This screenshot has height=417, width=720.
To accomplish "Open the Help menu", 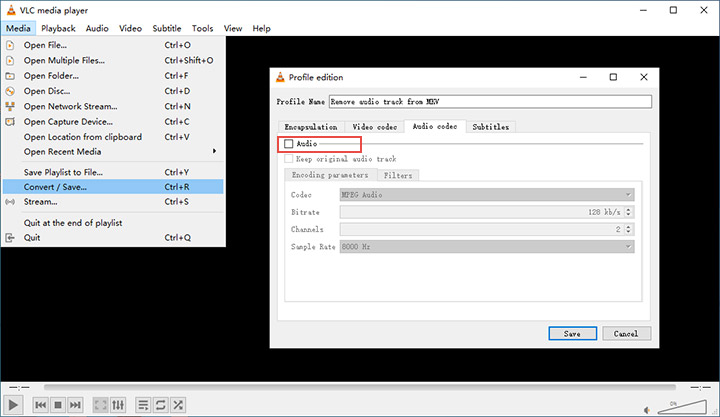I will click(261, 28).
